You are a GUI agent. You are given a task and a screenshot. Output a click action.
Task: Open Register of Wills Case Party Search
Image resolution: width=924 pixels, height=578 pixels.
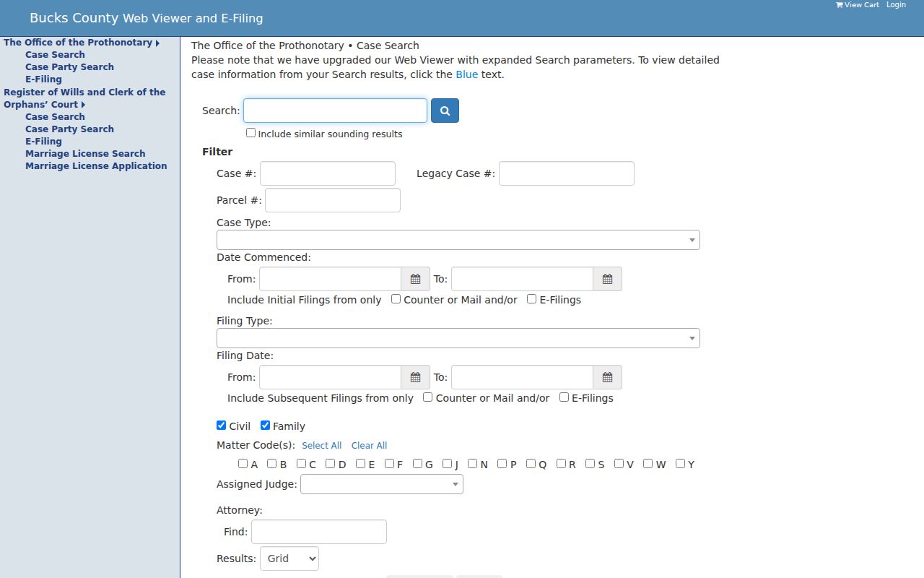[69, 129]
